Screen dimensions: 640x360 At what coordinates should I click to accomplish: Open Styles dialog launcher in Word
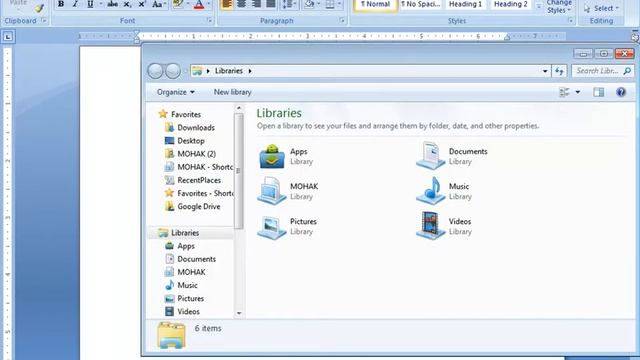tap(571, 20)
